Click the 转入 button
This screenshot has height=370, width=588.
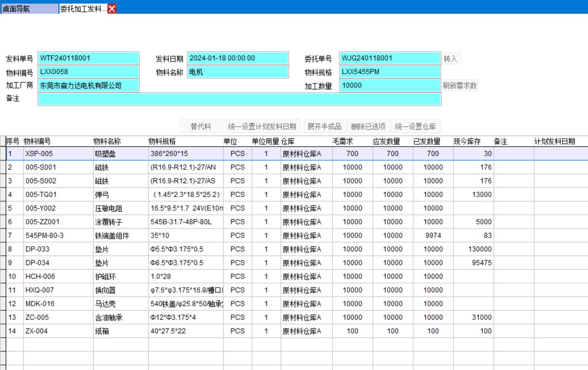(x=451, y=59)
